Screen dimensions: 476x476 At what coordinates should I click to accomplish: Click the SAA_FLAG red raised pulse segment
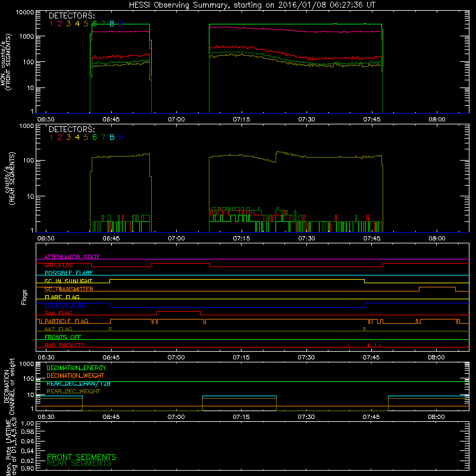click(179, 311)
